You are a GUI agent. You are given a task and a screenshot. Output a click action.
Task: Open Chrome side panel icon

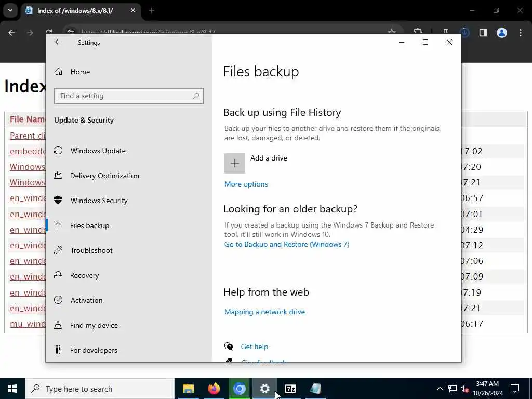tap(483, 33)
